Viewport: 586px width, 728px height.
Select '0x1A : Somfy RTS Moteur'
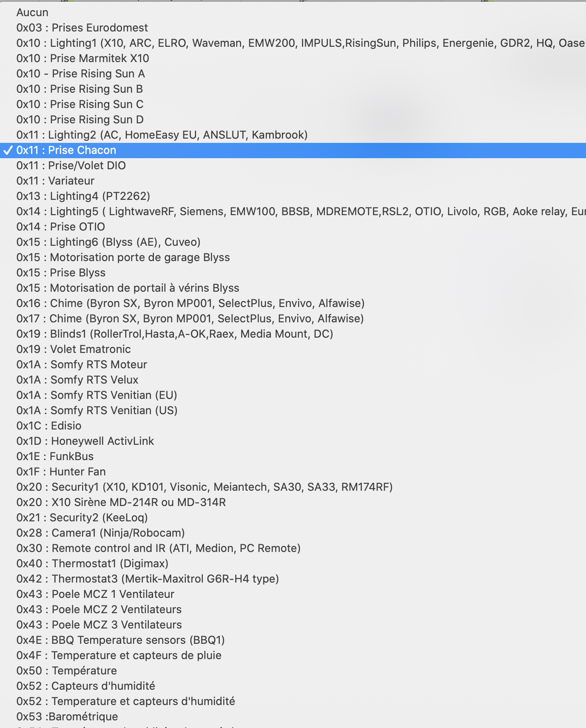point(293,364)
